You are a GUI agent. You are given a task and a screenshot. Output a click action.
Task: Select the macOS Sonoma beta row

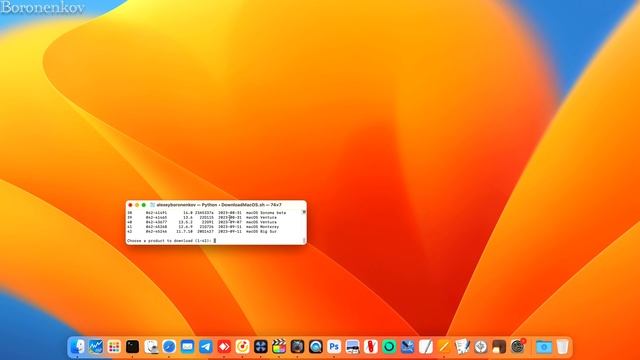coord(207,213)
